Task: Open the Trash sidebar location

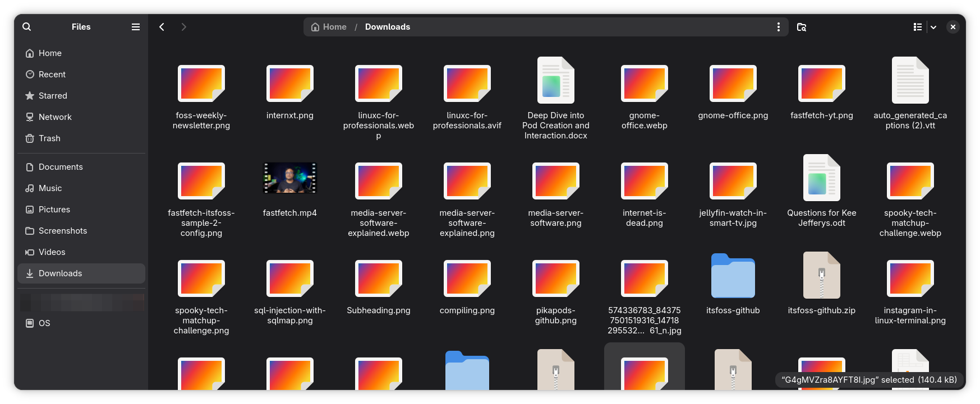Action: pos(49,138)
